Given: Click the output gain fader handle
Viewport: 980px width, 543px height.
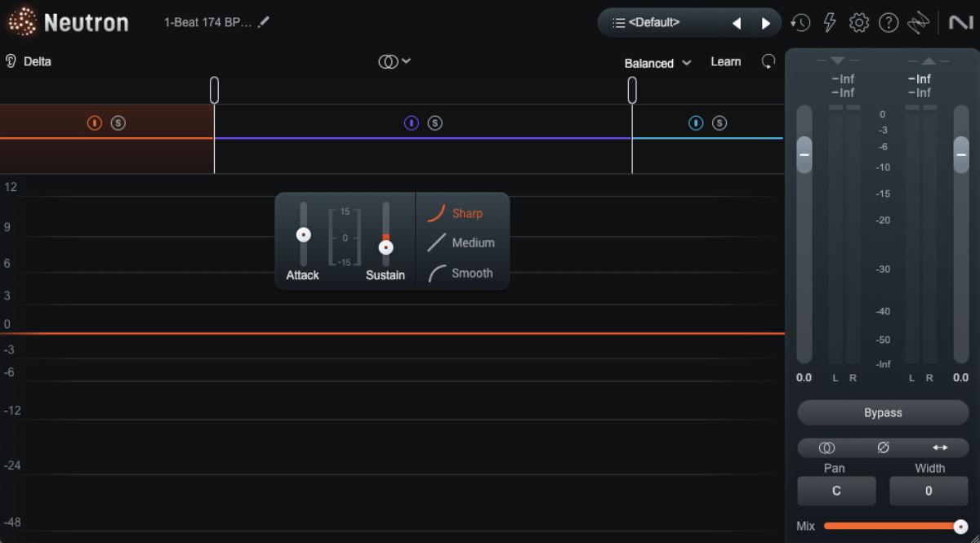Looking at the screenshot, I should [961, 154].
